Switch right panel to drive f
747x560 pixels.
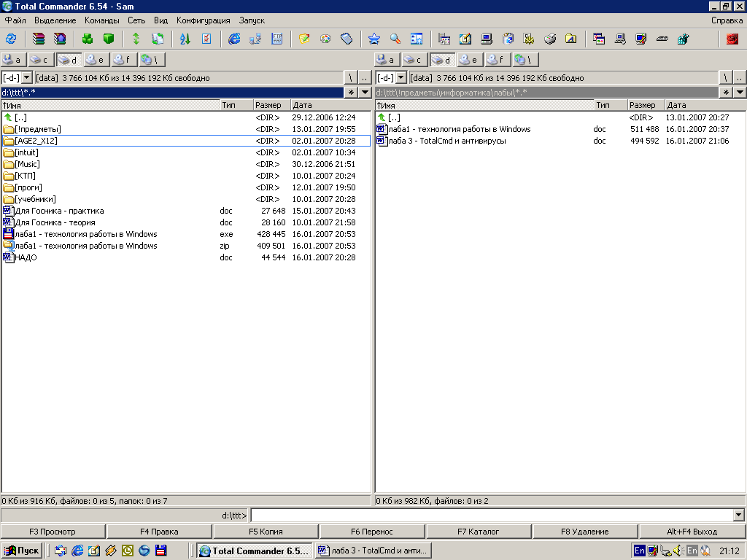498,60
